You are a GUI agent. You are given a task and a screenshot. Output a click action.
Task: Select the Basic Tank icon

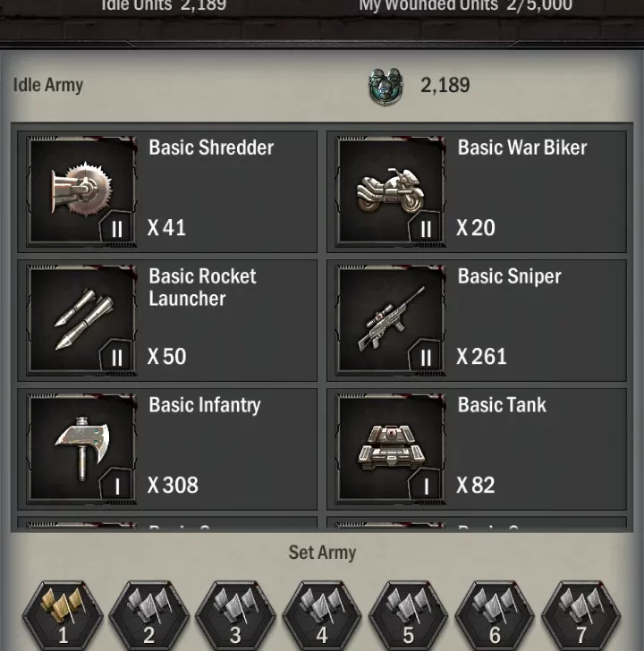(x=391, y=447)
